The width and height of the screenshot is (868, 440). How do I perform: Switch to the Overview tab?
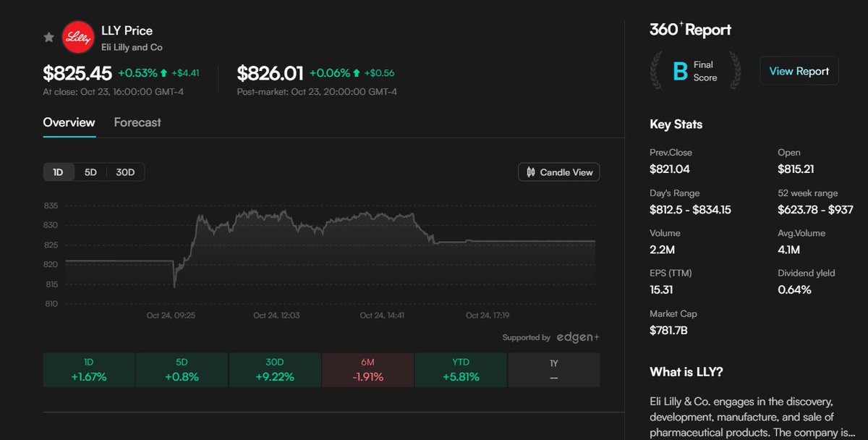tap(69, 122)
